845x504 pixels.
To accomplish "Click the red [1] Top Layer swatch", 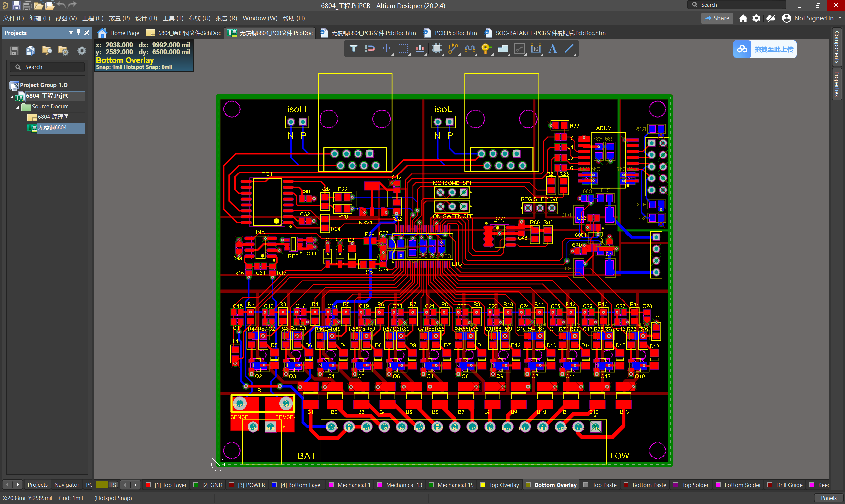I will (148, 485).
